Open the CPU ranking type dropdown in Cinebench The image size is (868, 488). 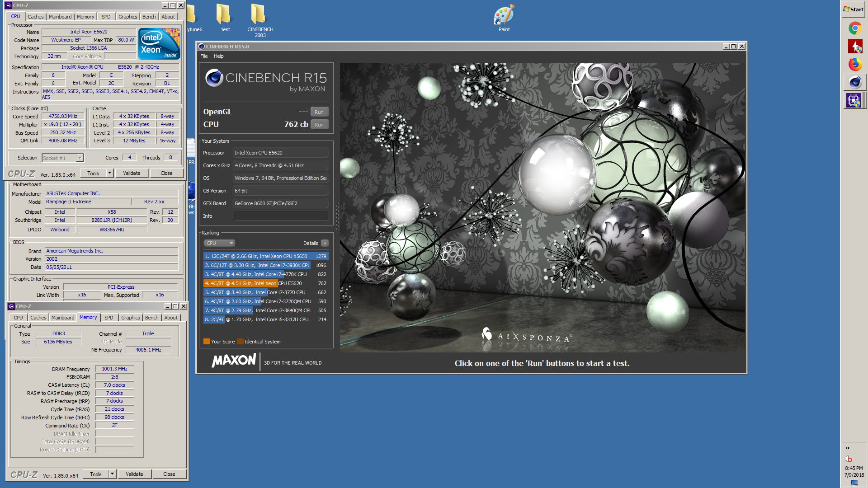coord(219,243)
